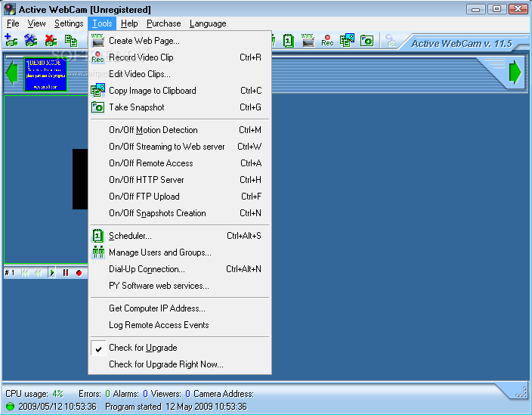Viewport: 532px width, 415px height.
Task: Minimize the Active WebCam window
Action: 475,9
